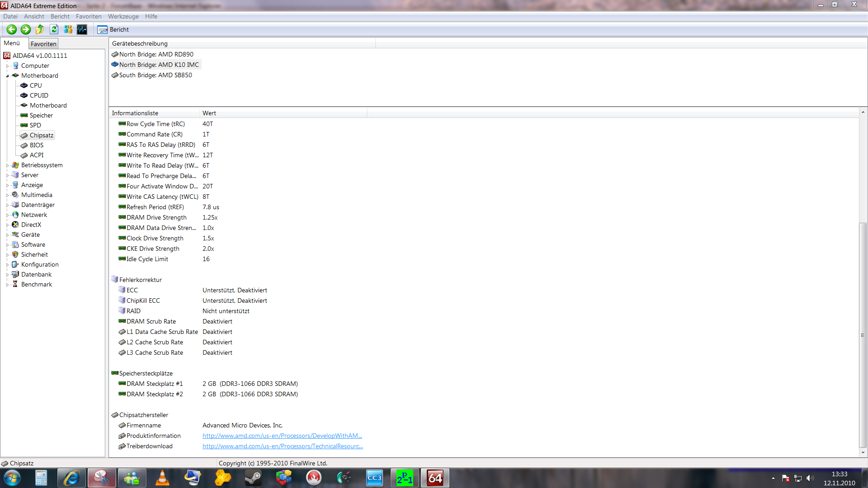The height and width of the screenshot is (488, 868).
Task: Select North Bridge: AMD RD890 device
Action: pyautogui.click(x=156, y=54)
